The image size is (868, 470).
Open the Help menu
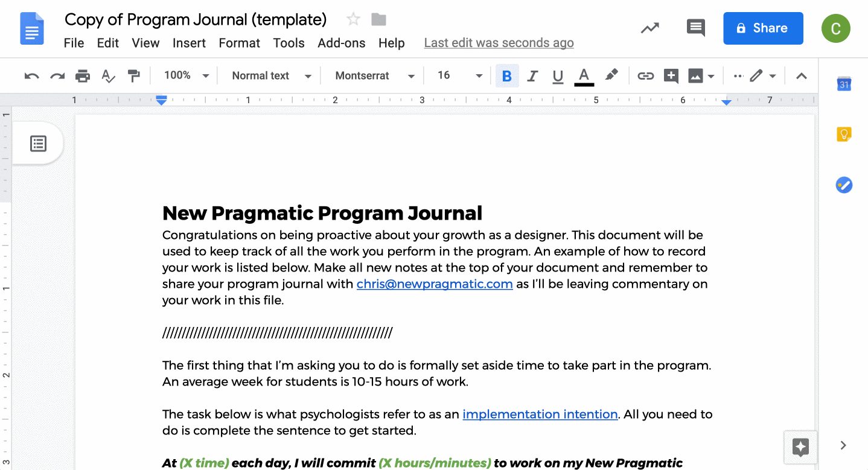coord(391,43)
